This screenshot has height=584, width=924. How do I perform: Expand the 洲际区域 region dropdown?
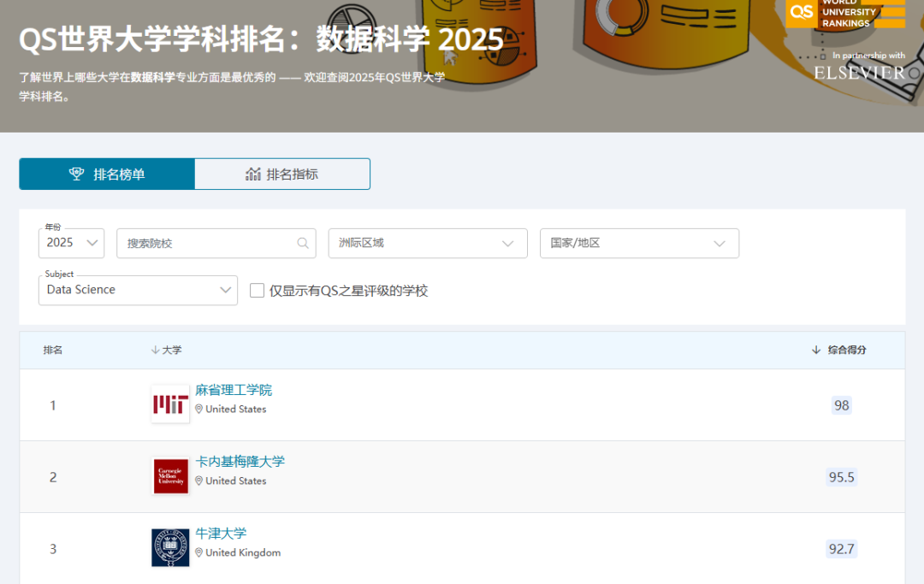(x=428, y=243)
